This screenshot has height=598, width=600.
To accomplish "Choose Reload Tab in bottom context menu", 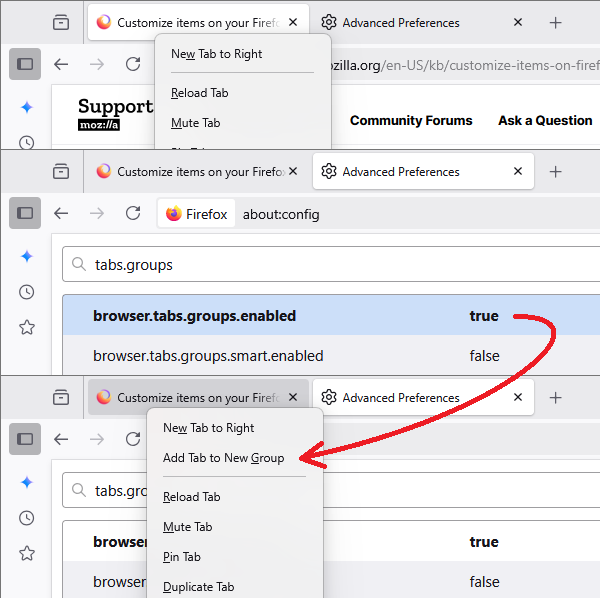I will pyautogui.click(x=191, y=497).
